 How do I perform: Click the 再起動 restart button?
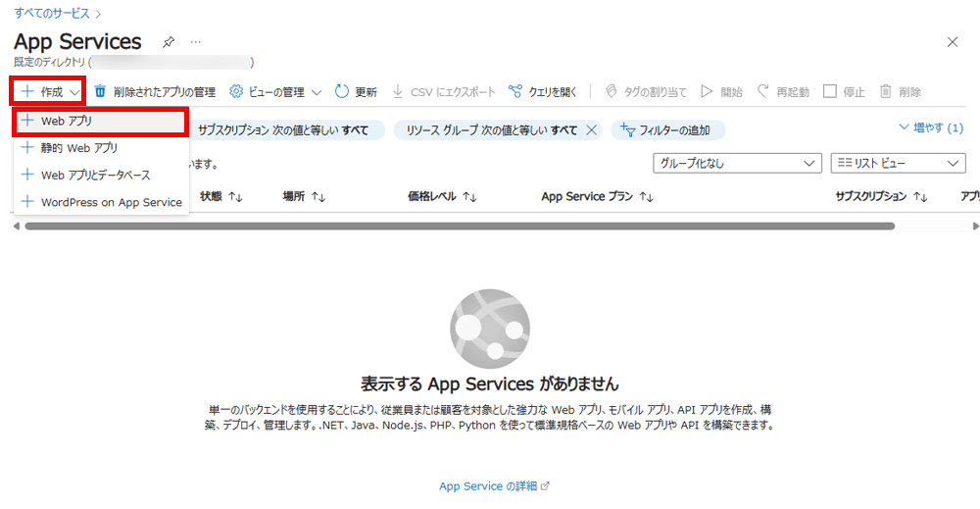point(784,92)
